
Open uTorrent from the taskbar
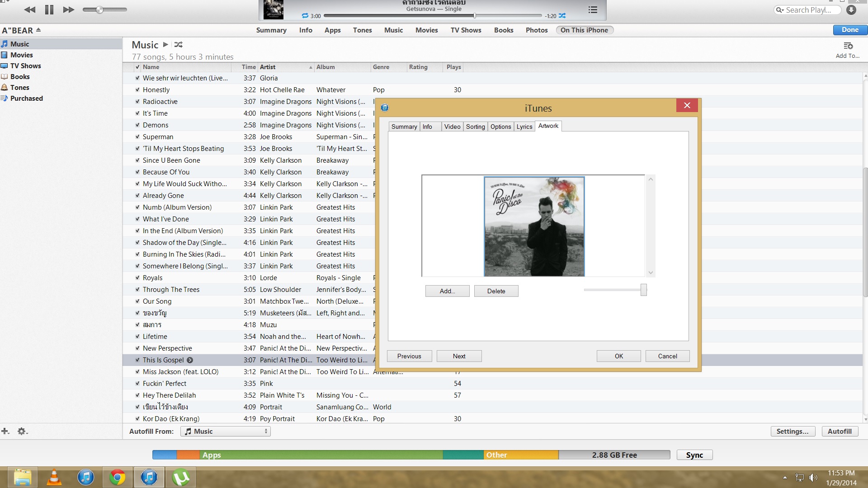(181, 477)
